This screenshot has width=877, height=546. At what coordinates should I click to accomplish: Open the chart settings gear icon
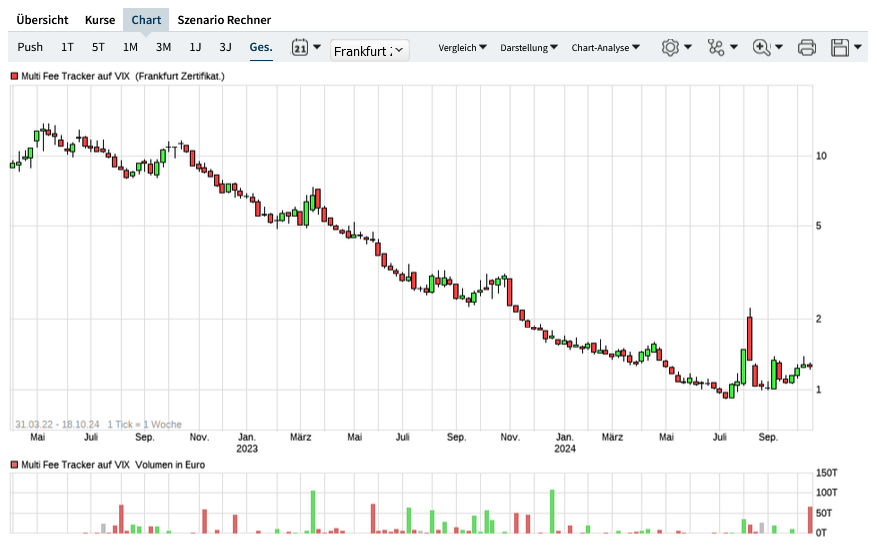[670, 47]
